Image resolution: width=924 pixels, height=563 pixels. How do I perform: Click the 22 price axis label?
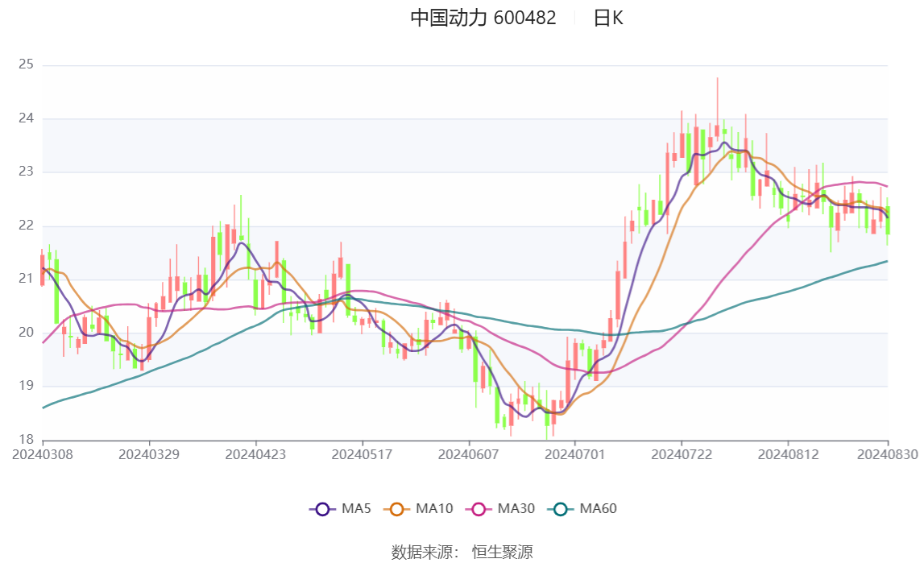[26, 225]
